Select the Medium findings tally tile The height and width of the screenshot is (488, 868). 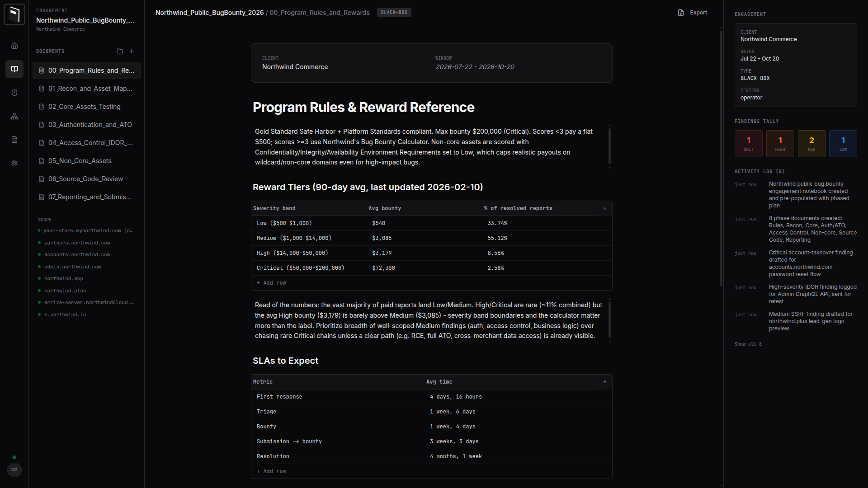pos(812,144)
